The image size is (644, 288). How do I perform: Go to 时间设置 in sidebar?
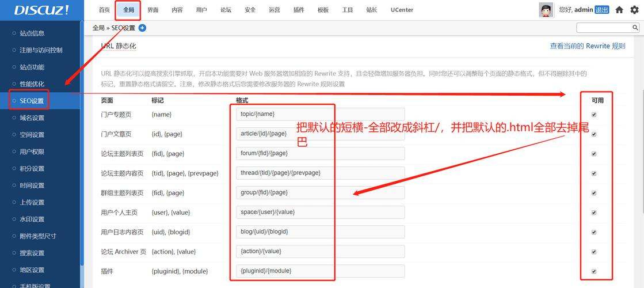32,185
